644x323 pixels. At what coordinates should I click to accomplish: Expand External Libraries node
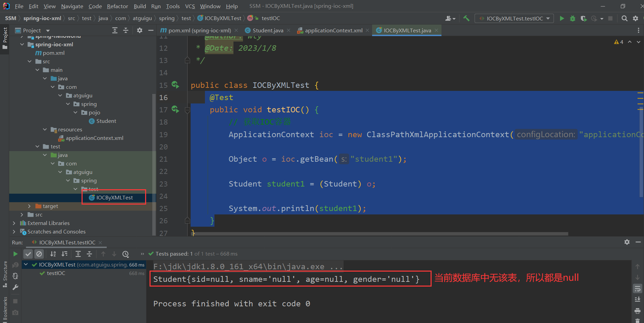[x=14, y=223]
